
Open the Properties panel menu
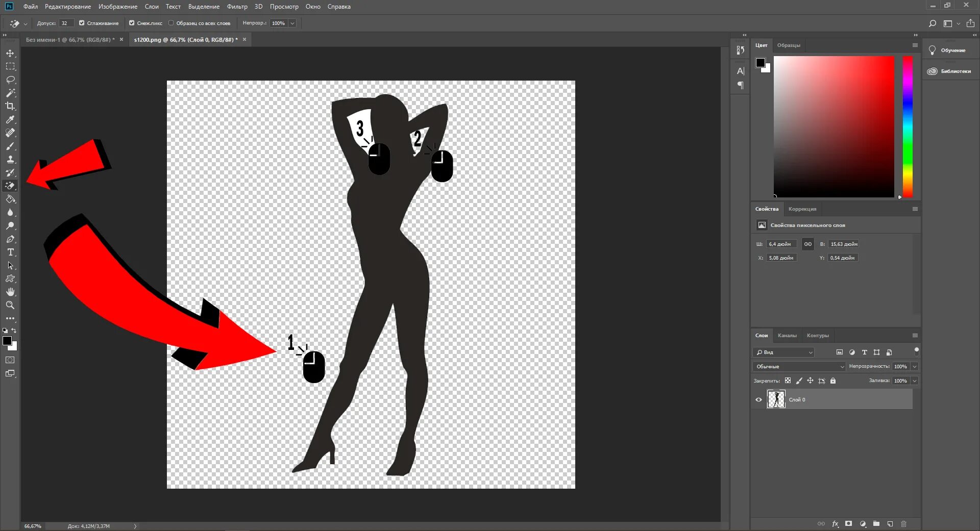tap(915, 209)
